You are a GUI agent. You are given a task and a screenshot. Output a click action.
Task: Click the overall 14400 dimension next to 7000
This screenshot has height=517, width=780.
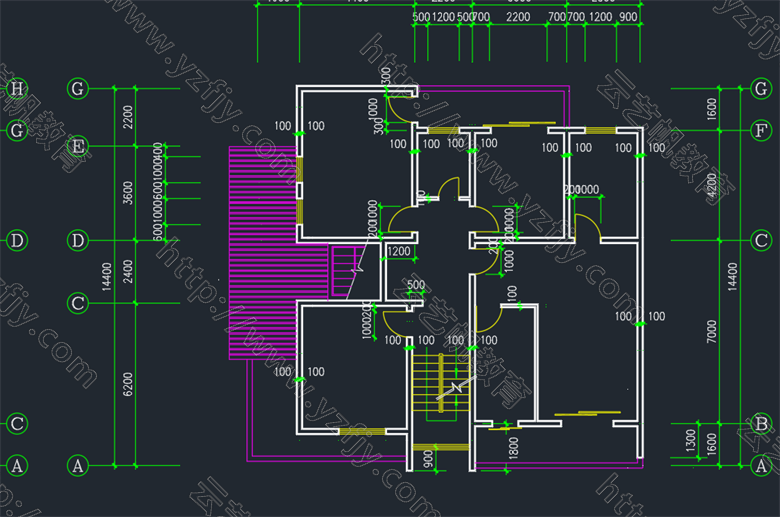(x=733, y=277)
